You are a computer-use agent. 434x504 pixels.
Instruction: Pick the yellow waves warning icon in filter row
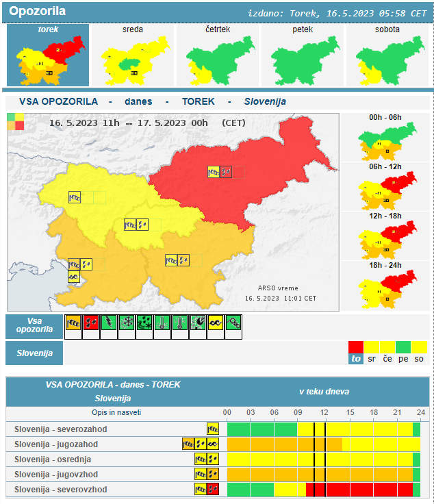click(215, 323)
